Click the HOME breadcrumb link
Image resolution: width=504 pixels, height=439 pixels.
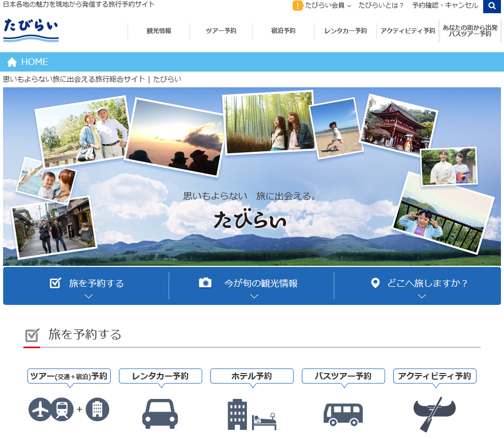pyautogui.click(x=35, y=61)
